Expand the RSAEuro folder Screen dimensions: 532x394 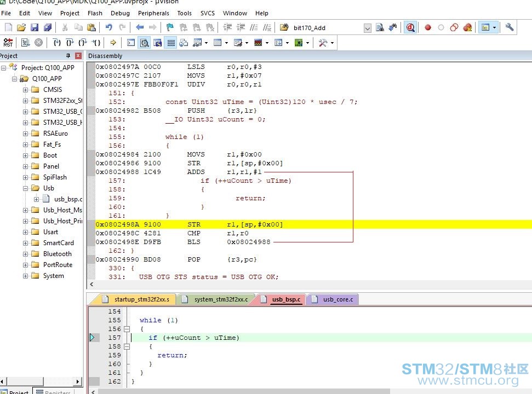point(25,134)
